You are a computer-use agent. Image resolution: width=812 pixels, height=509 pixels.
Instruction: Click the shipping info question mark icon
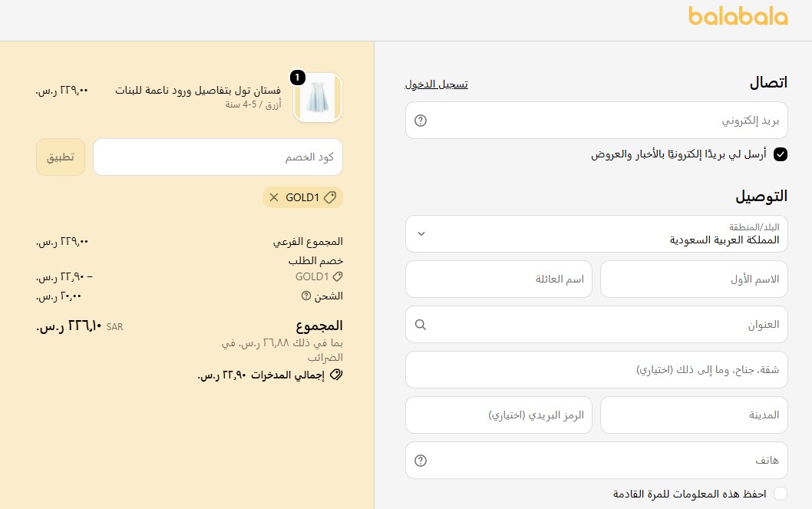point(306,296)
